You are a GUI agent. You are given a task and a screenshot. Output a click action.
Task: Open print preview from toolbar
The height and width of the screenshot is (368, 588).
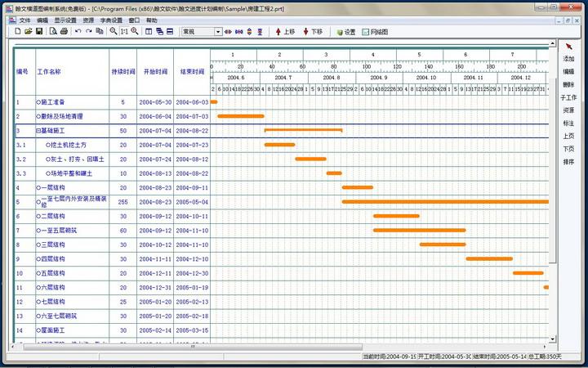point(53,32)
